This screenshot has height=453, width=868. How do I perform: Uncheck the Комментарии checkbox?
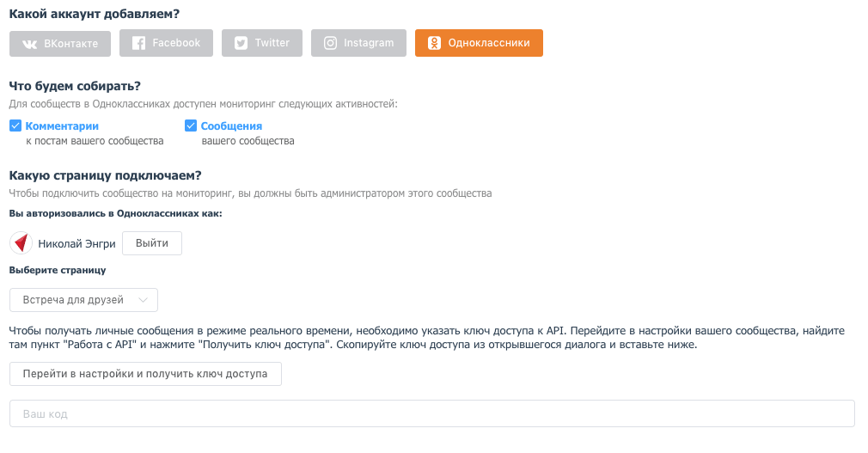(15, 126)
